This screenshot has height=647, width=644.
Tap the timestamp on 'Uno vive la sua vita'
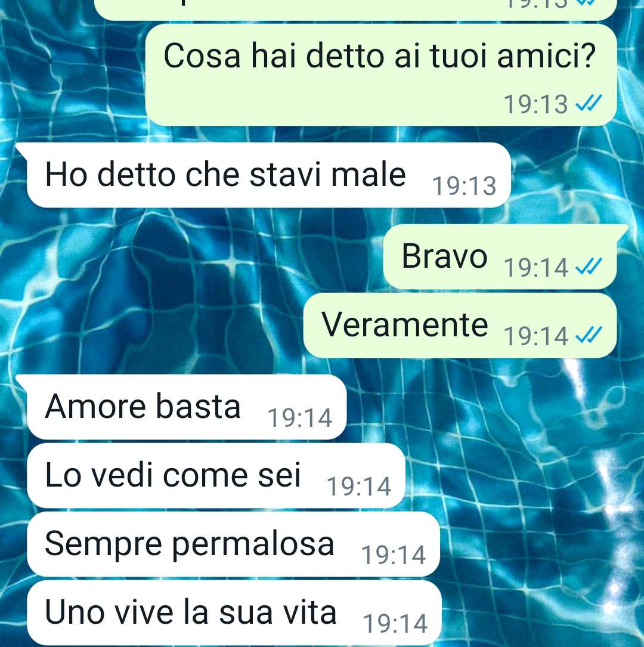[395, 624]
